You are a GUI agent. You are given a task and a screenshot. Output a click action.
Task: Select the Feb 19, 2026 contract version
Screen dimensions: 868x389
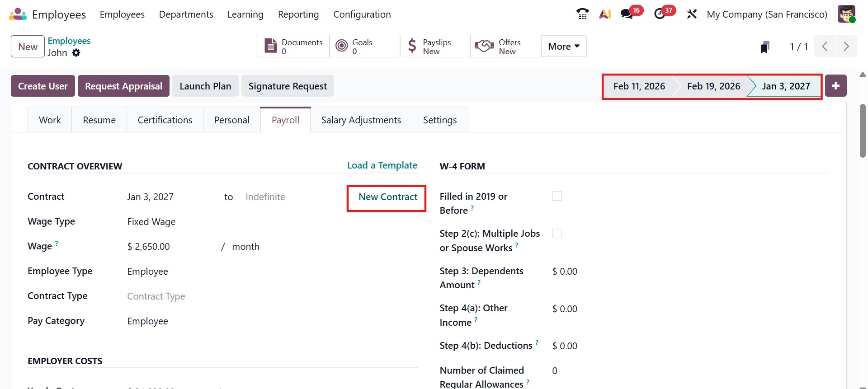point(713,86)
